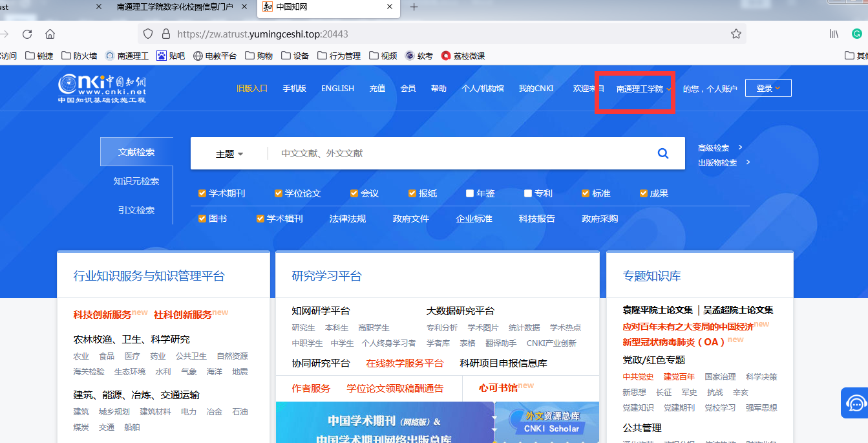Screen dimensions: 868x443
Task: Click the blue search magnifier icon
Action: [x=662, y=153]
